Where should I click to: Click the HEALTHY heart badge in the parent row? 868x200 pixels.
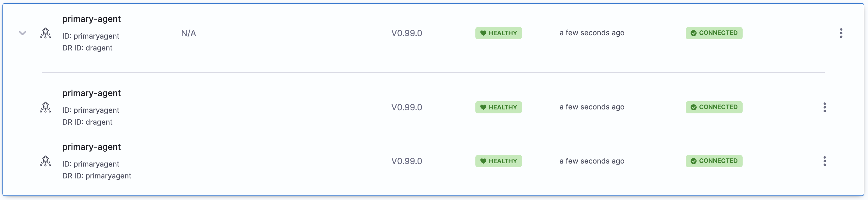coord(498,33)
